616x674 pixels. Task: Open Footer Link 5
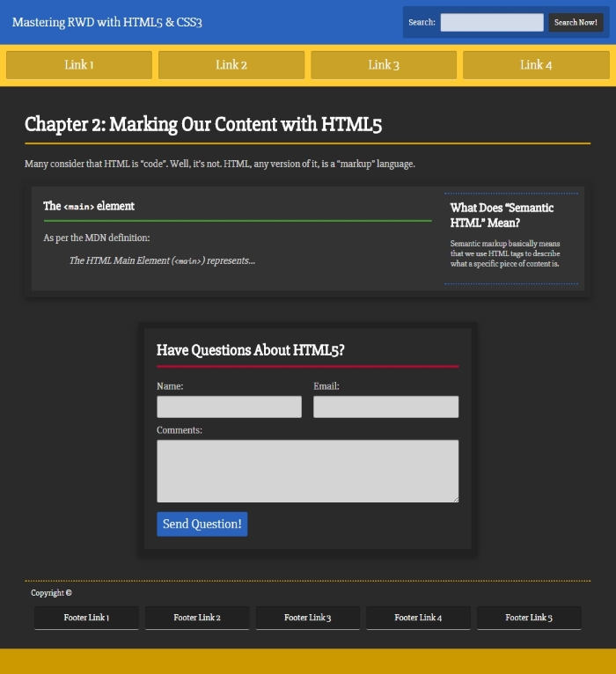click(x=529, y=618)
